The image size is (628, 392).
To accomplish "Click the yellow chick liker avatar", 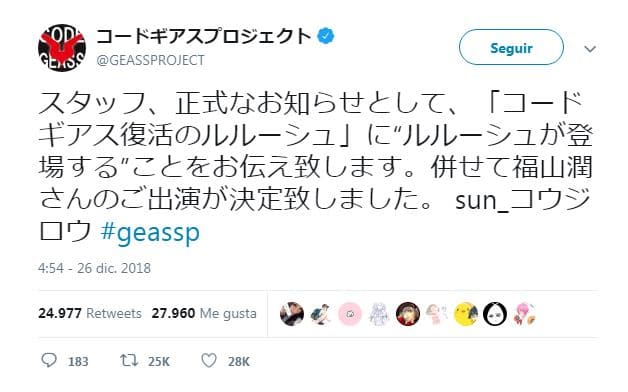I will [466, 314].
